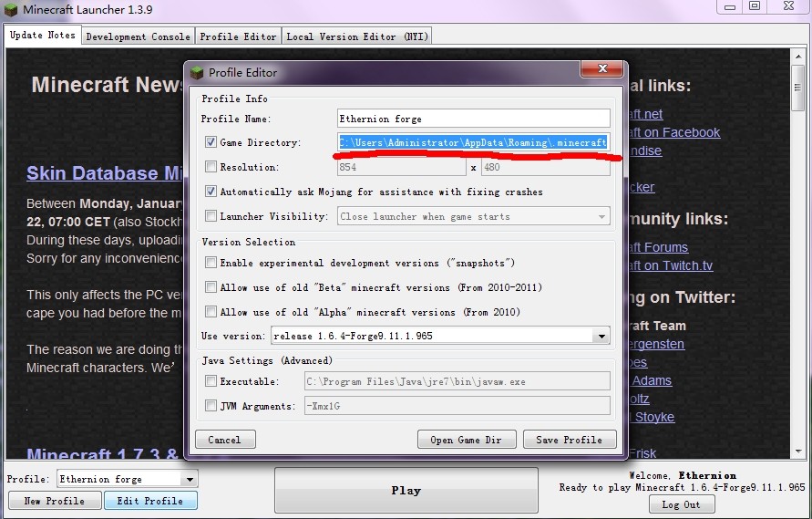This screenshot has width=812, height=519.
Task: Click the grass block icon in the Profile Editor title bar
Action: click(197, 73)
